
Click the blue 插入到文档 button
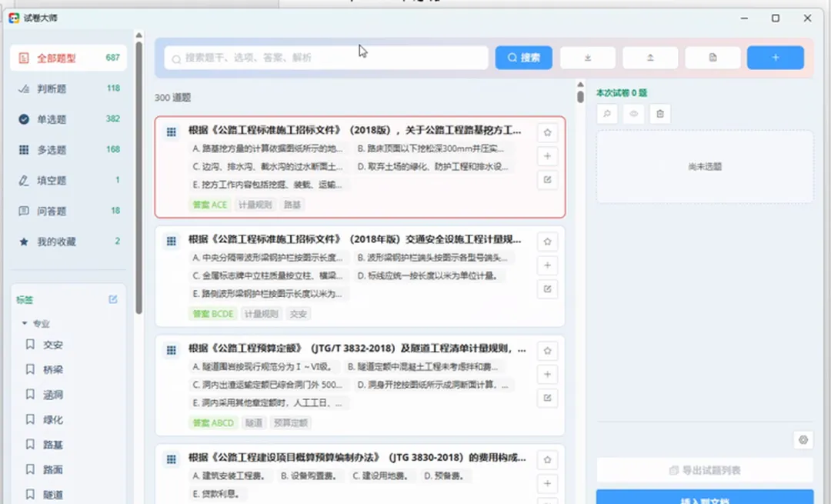click(705, 497)
